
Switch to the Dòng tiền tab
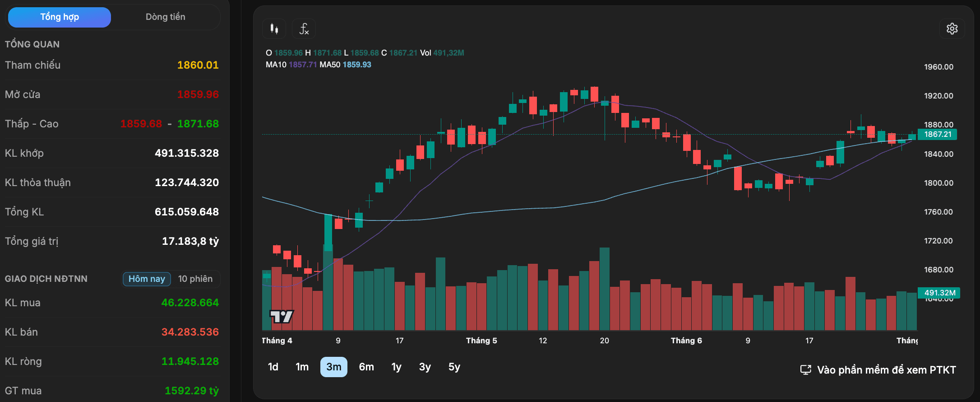click(x=165, y=17)
